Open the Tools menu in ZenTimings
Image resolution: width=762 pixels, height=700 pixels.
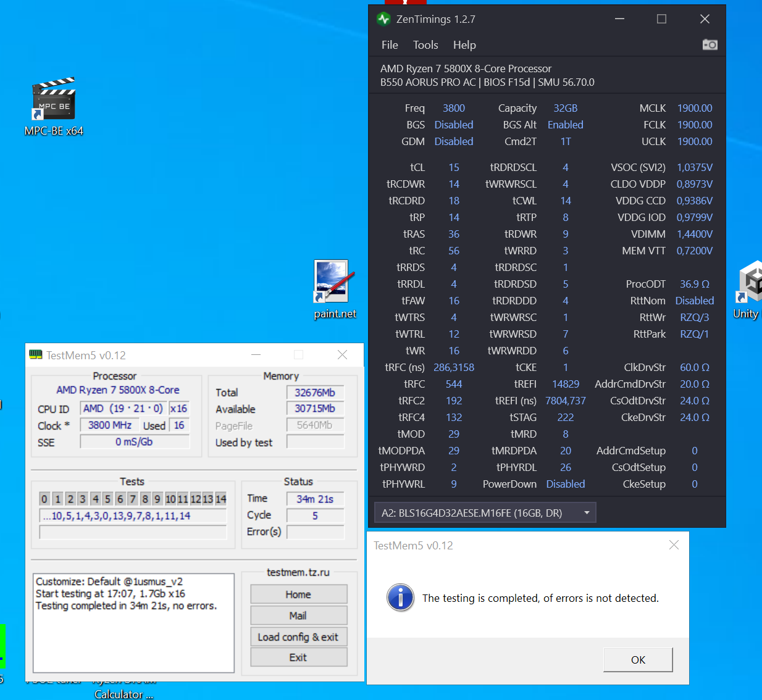[425, 45]
